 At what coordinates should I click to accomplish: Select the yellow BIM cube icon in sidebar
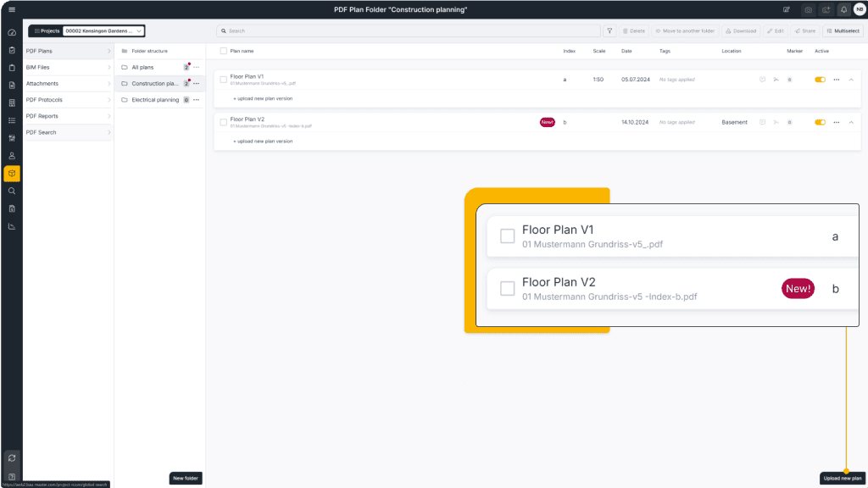(11, 173)
